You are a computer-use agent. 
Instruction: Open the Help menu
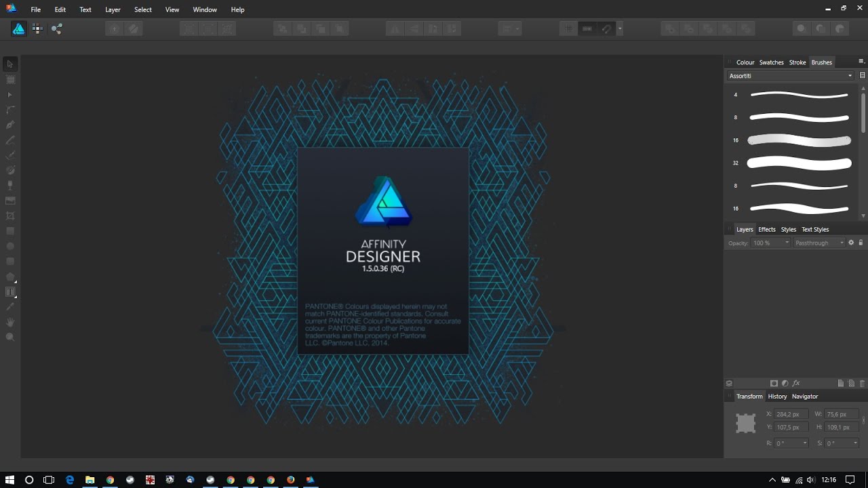click(x=237, y=10)
